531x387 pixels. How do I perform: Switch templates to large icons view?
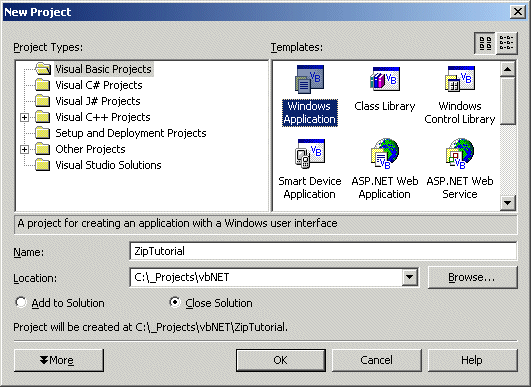[485, 43]
